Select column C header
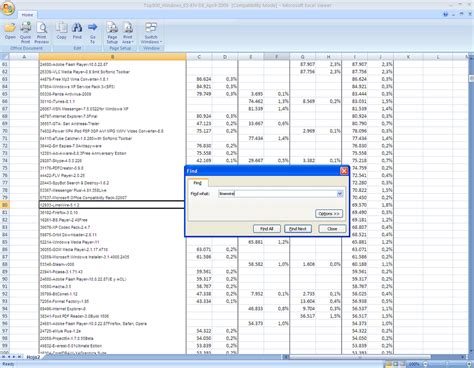474x368 pixels. click(x=199, y=57)
